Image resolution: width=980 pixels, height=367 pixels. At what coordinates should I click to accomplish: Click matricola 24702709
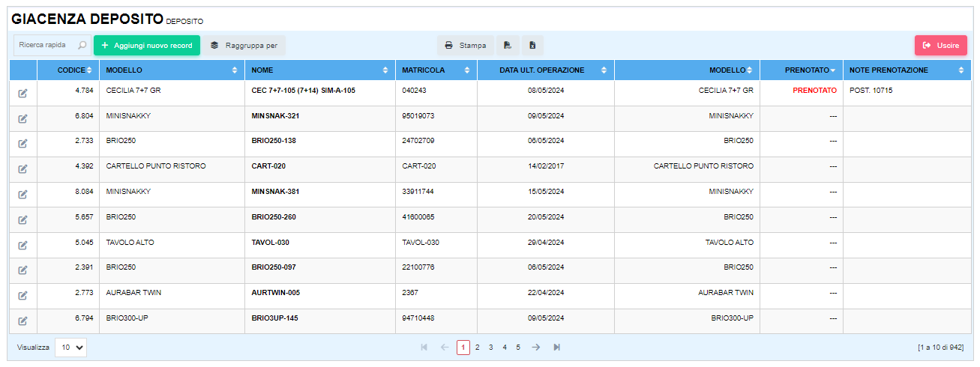[x=418, y=141]
